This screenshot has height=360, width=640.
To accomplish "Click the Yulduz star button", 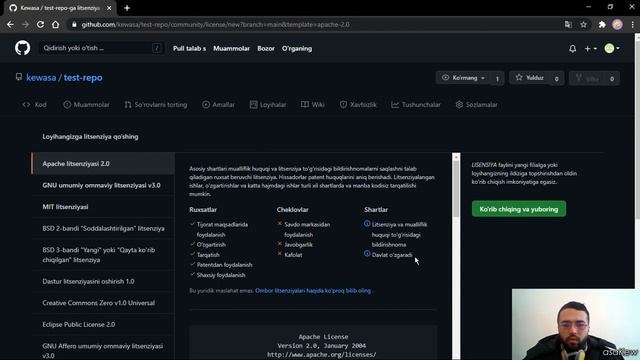I will (529, 78).
